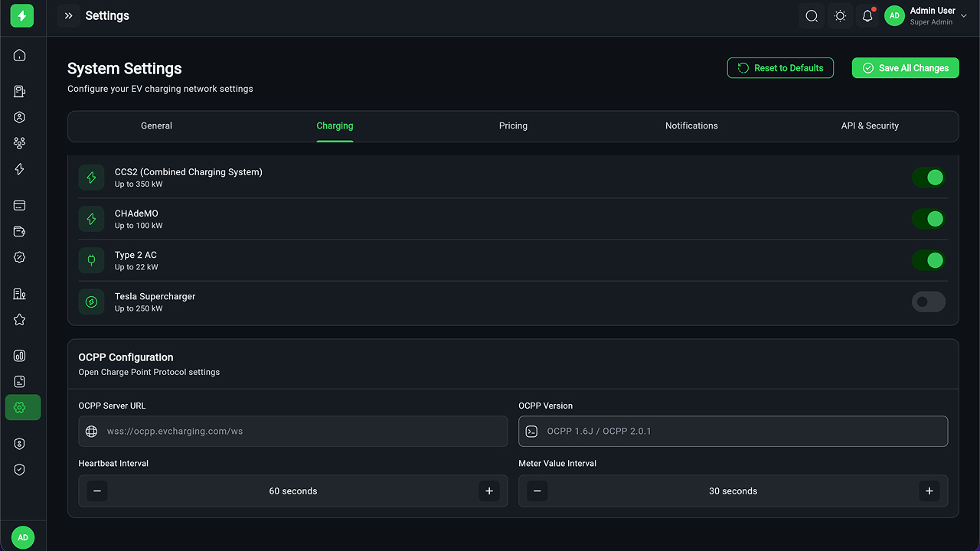Screen dimensions: 980x551
Task: Click Reset to Defaults button
Action: (780, 68)
